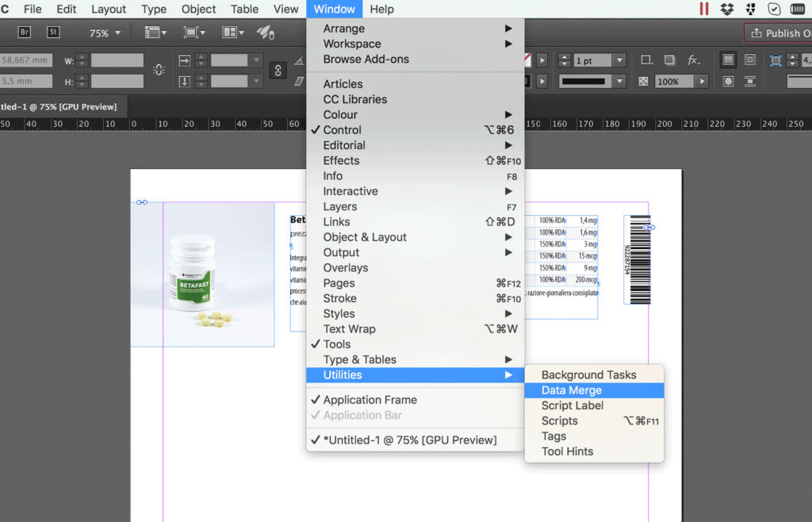This screenshot has height=522, width=812.
Task: Toggle the Tools panel checkmark item
Action: tap(415, 344)
